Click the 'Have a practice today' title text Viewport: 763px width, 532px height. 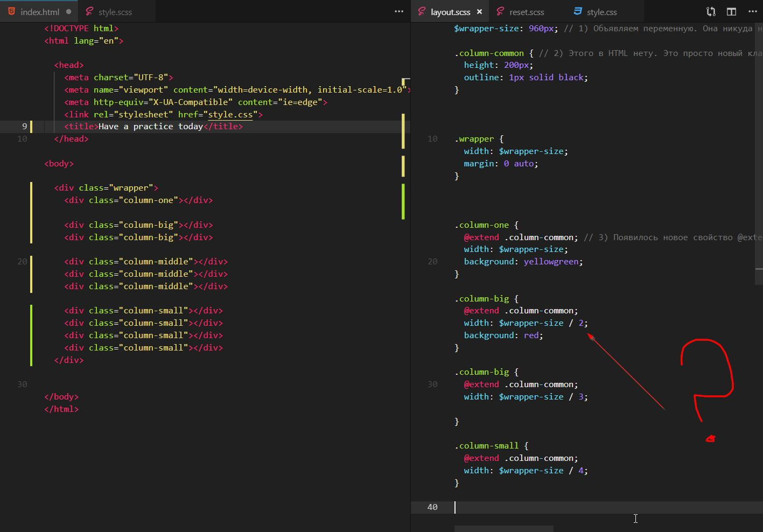pos(151,127)
